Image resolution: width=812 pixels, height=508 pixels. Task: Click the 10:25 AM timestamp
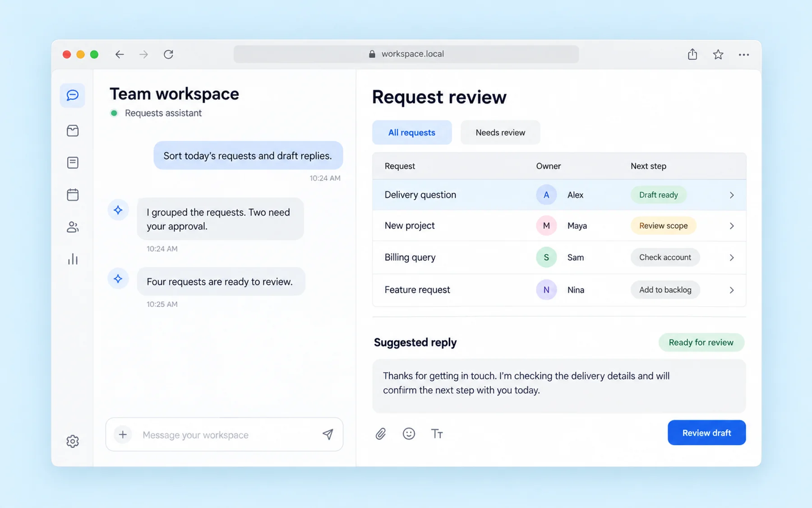[162, 304]
